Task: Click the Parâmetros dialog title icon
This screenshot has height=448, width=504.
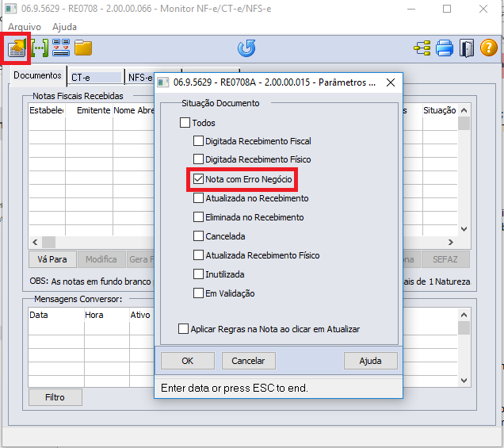Action: (163, 82)
